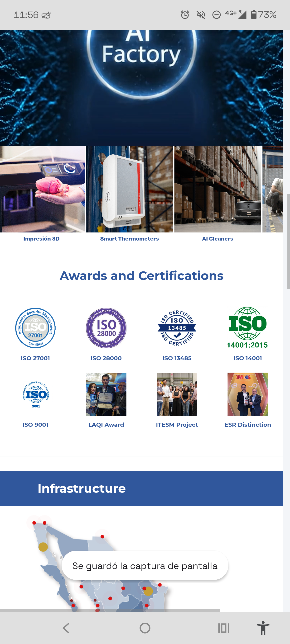
Task: Tap the Awards and Certifications heading
Action: click(x=141, y=276)
